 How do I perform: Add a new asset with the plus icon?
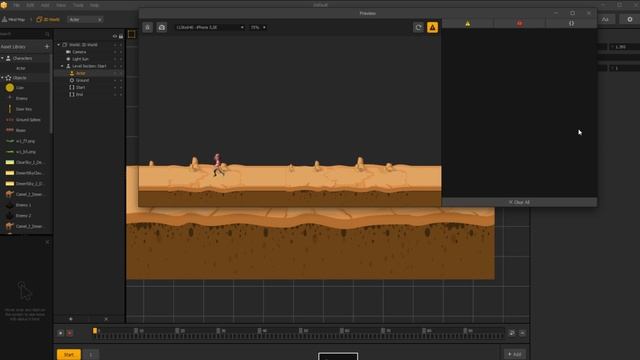[x=47, y=47]
